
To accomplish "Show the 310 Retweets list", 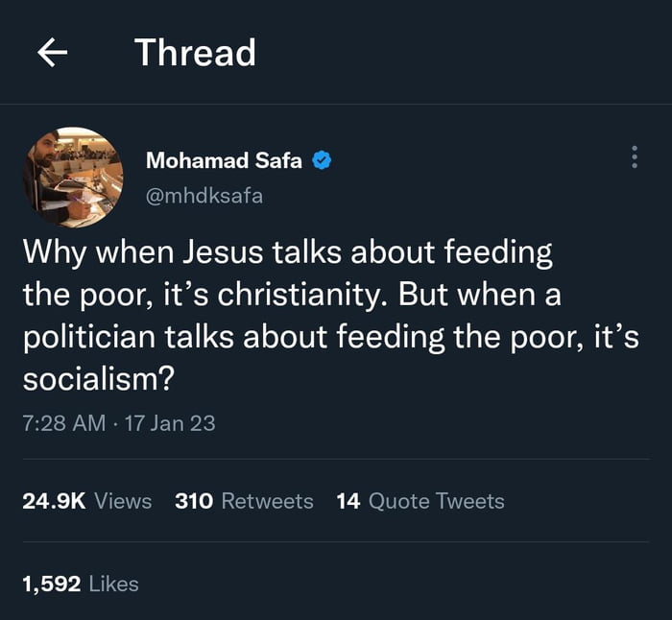I will [x=244, y=501].
